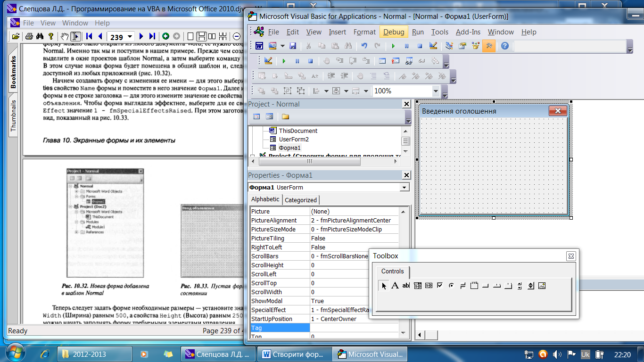Click the Group icon on UserForm toolbar
This screenshot has height=362, width=644.
point(288,91)
